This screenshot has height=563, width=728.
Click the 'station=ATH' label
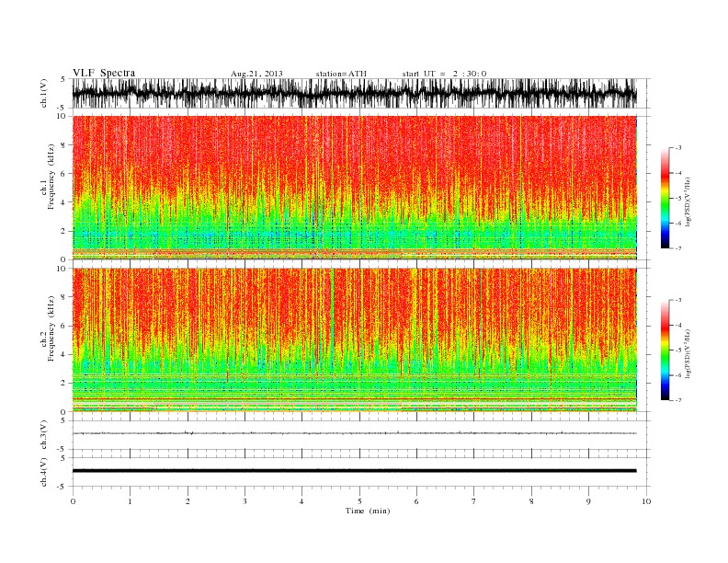tap(341, 74)
